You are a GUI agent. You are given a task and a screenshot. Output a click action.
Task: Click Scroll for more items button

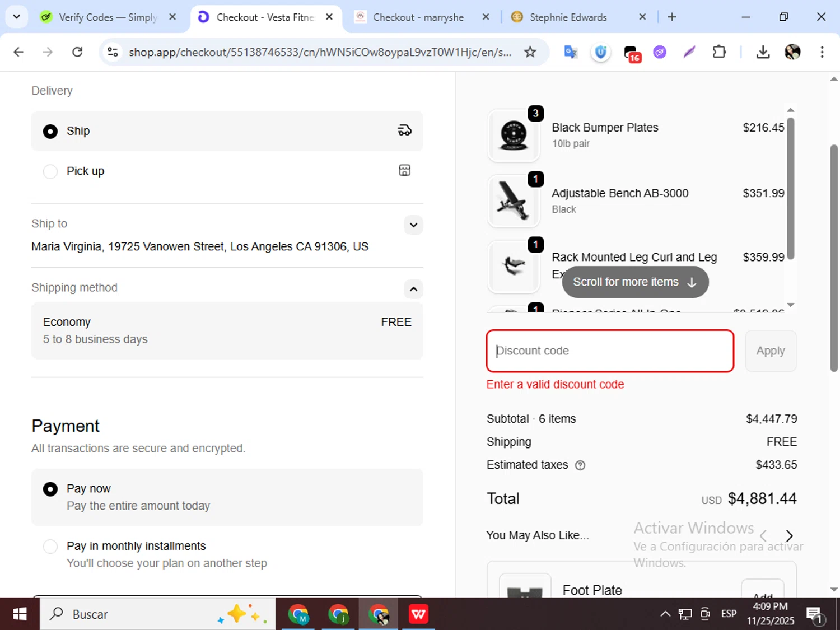(635, 282)
